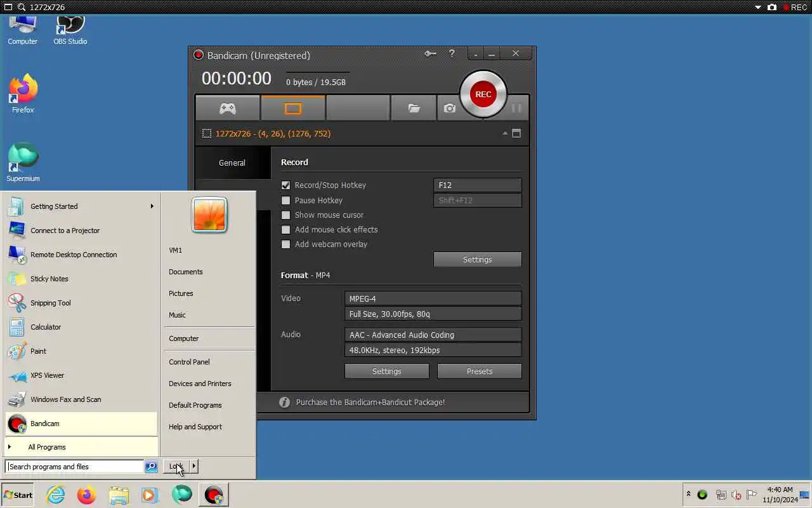Open Windows Fax and Scan

coord(81,399)
